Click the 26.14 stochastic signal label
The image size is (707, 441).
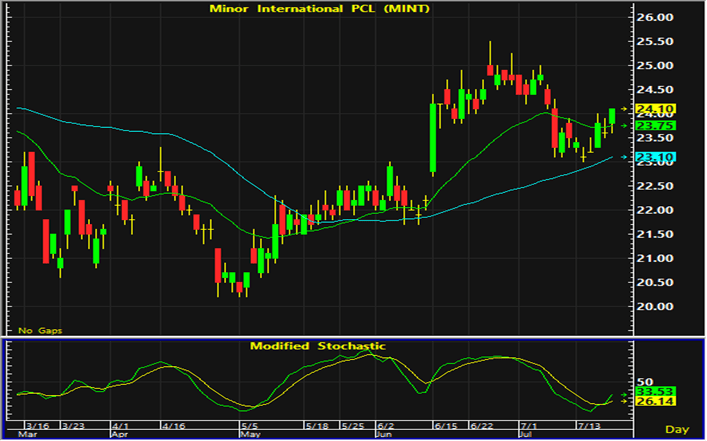click(x=656, y=401)
